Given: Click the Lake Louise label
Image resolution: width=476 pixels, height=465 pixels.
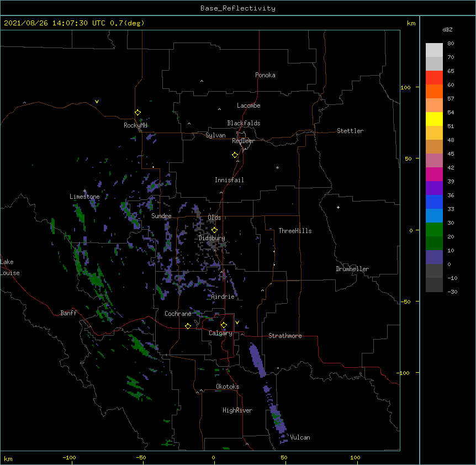Looking at the screenshot, I should coord(10,267).
